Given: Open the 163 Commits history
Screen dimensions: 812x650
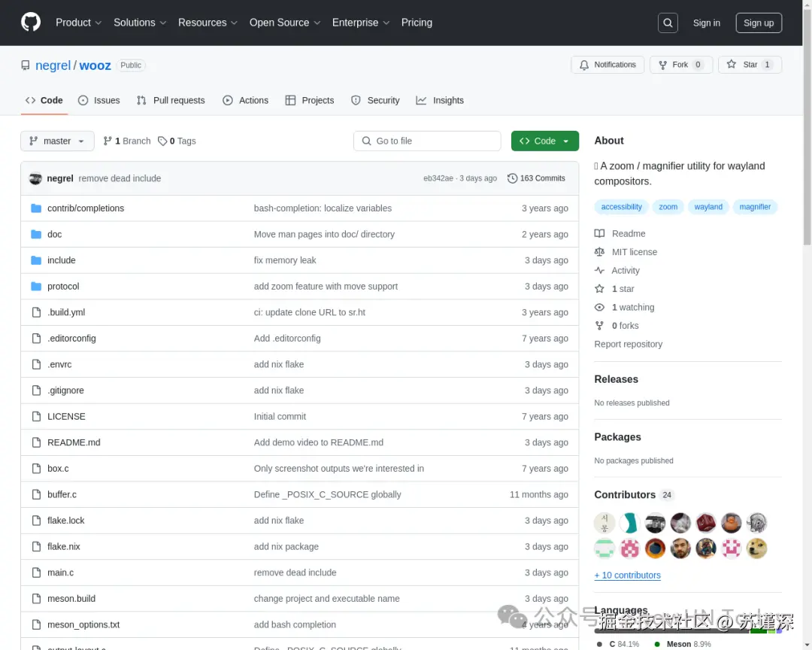Looking at the screenshot, I should pyautogui.click(x=537, y=178).
